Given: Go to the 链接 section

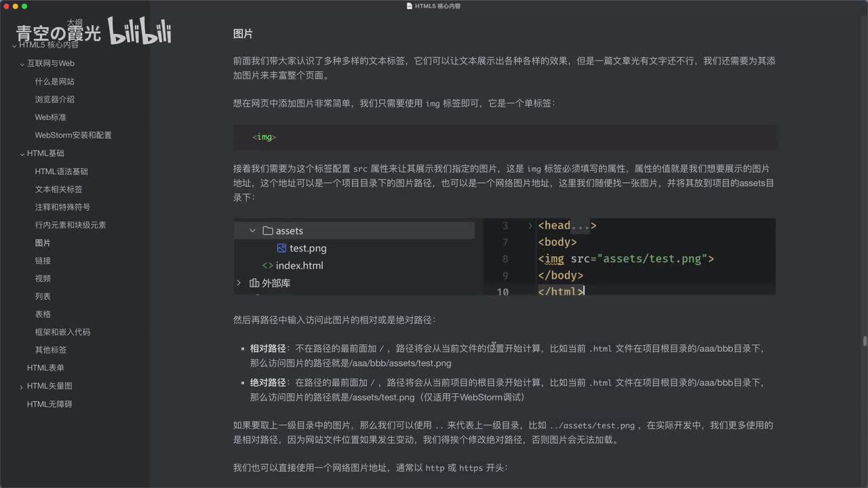Looking at the screenshot, I should pyautogui.click(x=43, y=260).
